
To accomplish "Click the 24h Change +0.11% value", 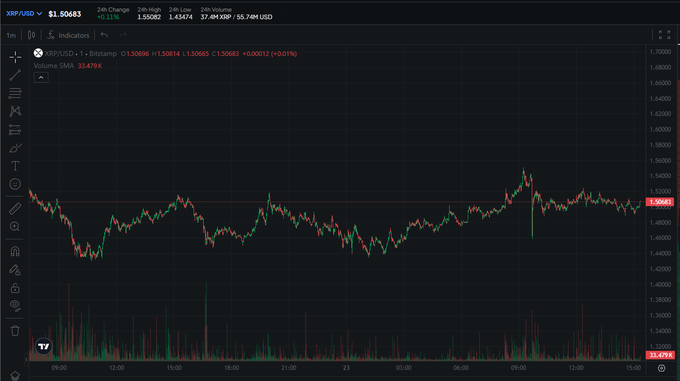I will coord(108,17).
